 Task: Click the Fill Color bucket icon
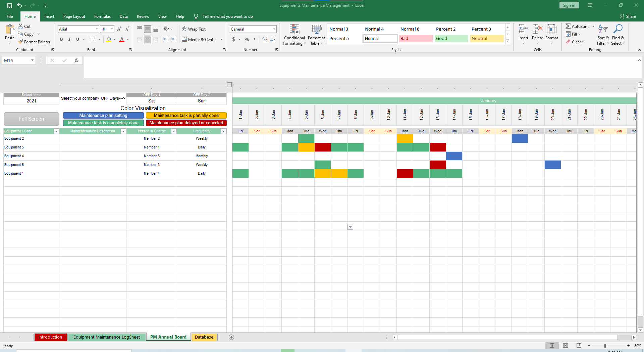pyautogui.click(x=109, y=39)
